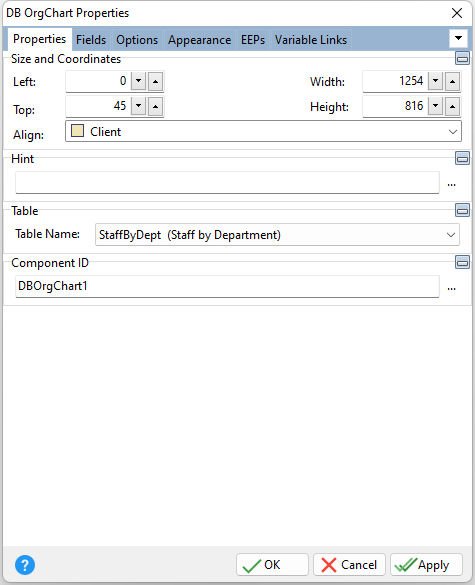Click into the Hint text field
Image resolution: width=475 pixels, height=585 pixels.
(x=227, y=183)
